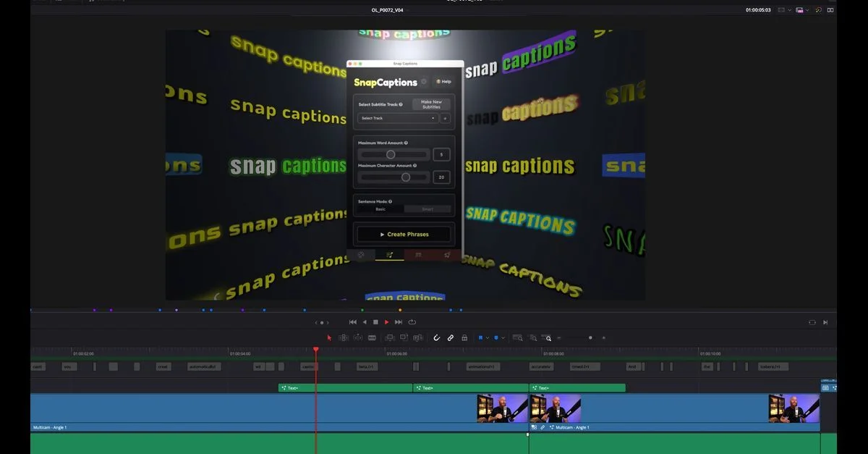Jump to first frame with skip-back button
Viewport: 868px width, 454px height.
(x=353, y=322)
